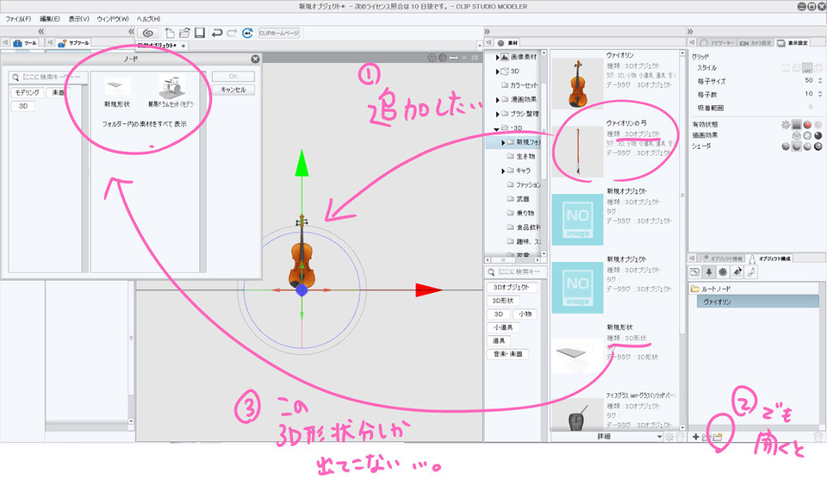Select the tree icon in object structure toolbar
827x504 pixels.
tap(709, 272)
